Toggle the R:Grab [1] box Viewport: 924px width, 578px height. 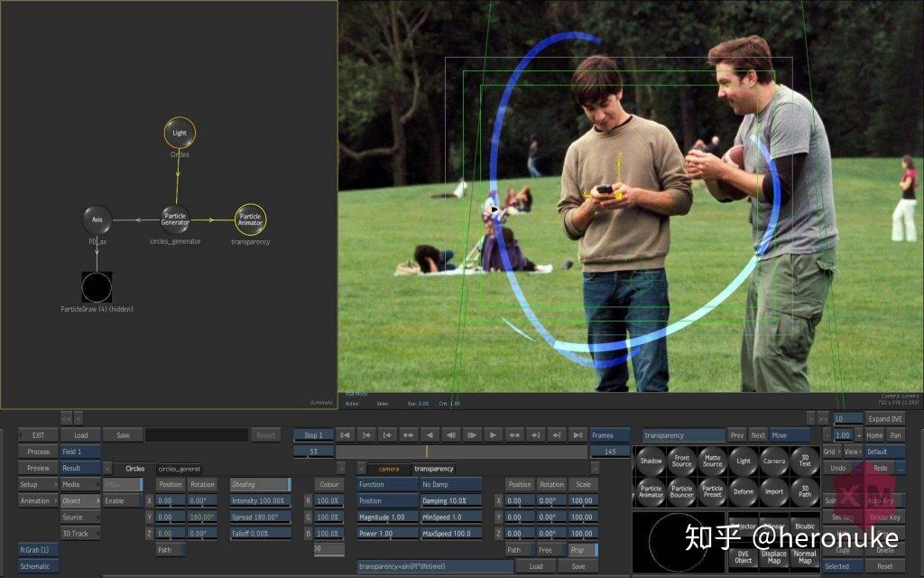click(x=38, y=550)
